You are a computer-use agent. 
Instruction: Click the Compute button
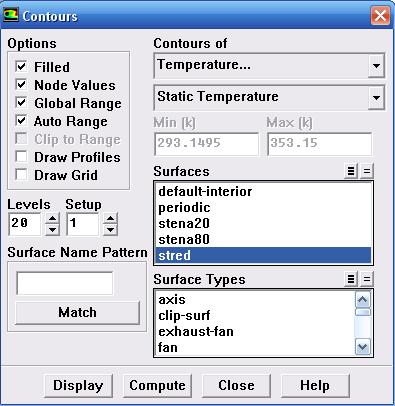pyautogui.click(x=157, y=385)
